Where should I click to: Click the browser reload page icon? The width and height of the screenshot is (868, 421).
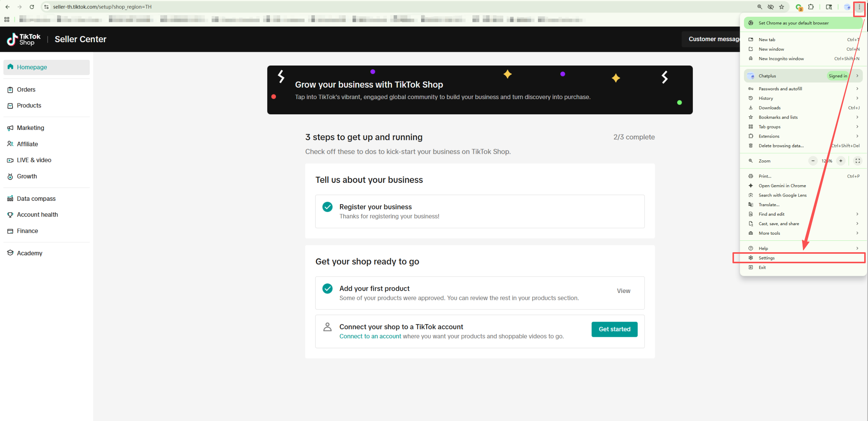pos(32,7)
